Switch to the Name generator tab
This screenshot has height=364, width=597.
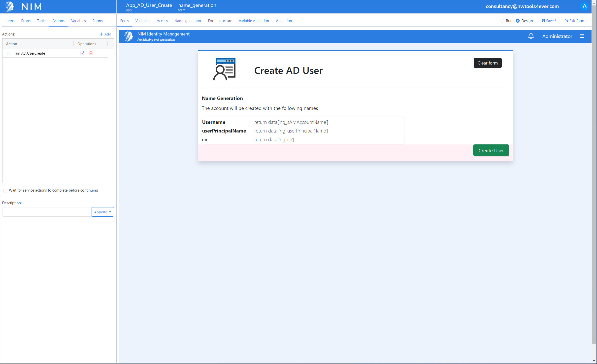(x=188, y=21)
